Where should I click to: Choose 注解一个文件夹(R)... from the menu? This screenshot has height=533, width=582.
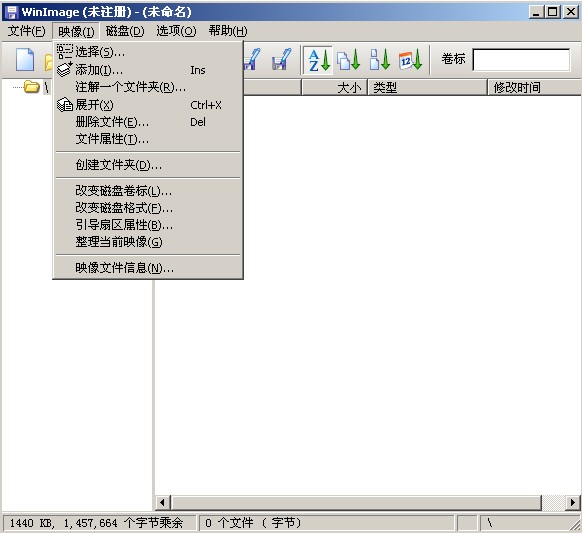click(148, 87)
